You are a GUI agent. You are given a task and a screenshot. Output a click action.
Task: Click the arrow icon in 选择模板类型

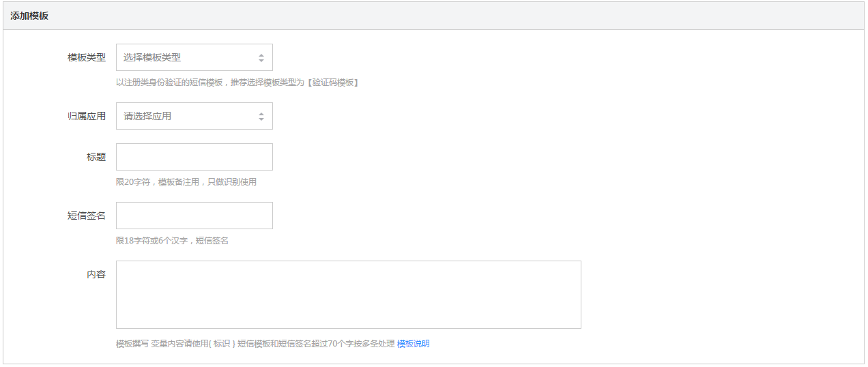click(261, 58)
